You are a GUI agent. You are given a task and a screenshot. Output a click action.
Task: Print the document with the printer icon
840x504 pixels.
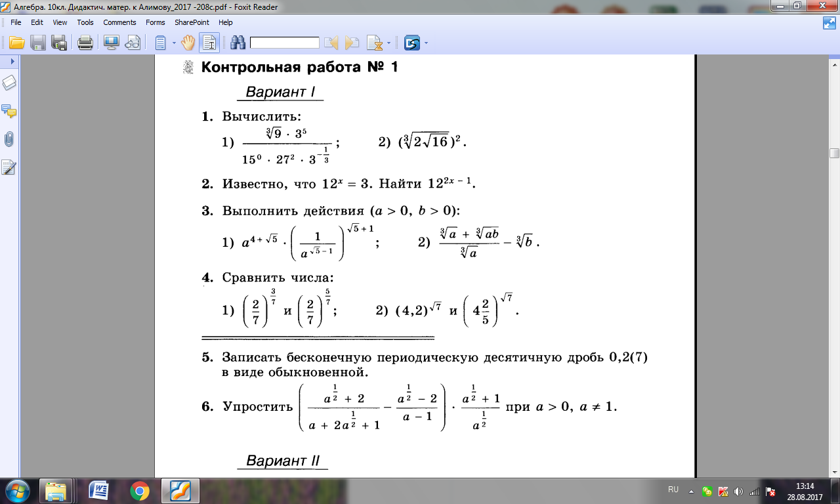[x=85, y=43]
